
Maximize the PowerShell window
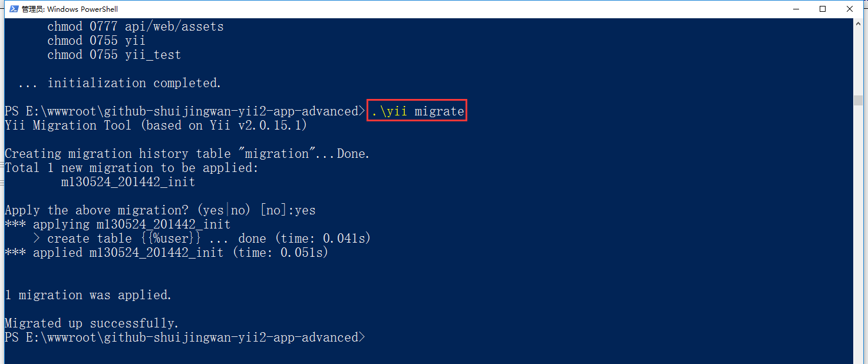(823, 9)
